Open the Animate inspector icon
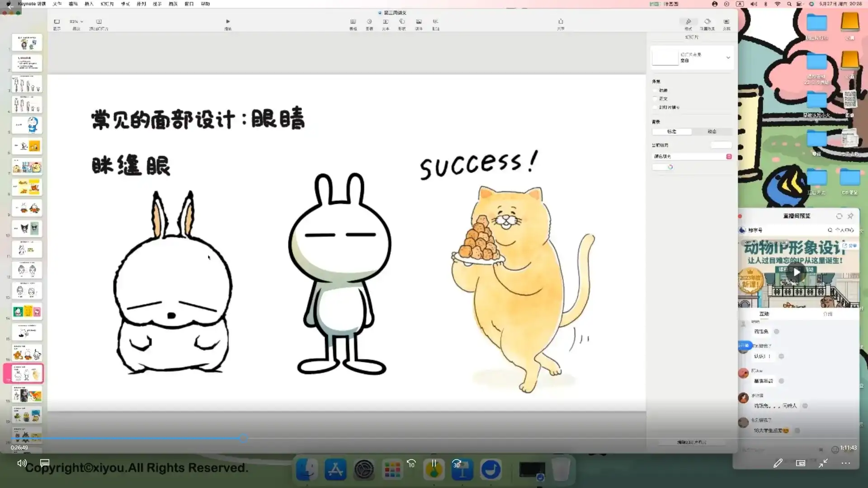Screen dimensions: 868x488 [x=708, y=22]
